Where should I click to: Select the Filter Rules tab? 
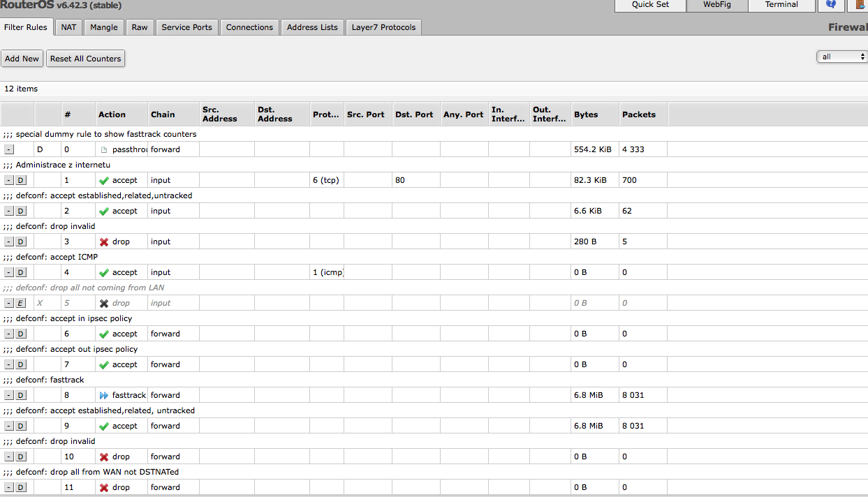pyautogui.click(x=26, y=27)
